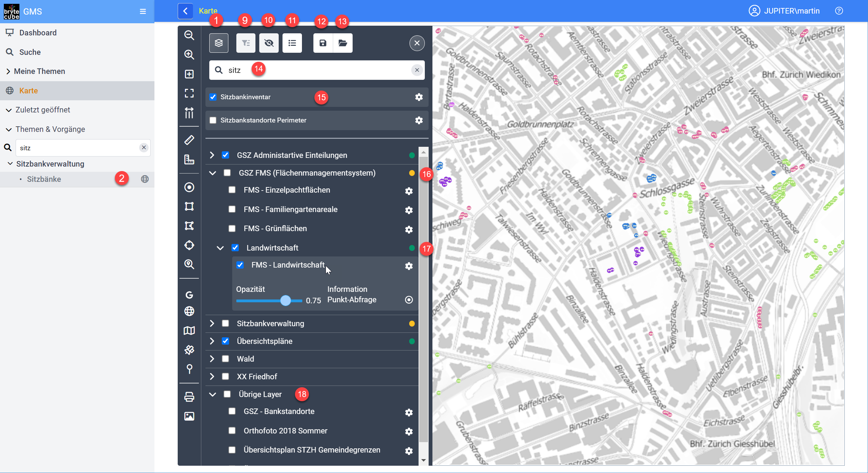Click the zoom out magnifier tool
Image resolution: width=868 pixels, height=473 pixels.
(189, 35)
